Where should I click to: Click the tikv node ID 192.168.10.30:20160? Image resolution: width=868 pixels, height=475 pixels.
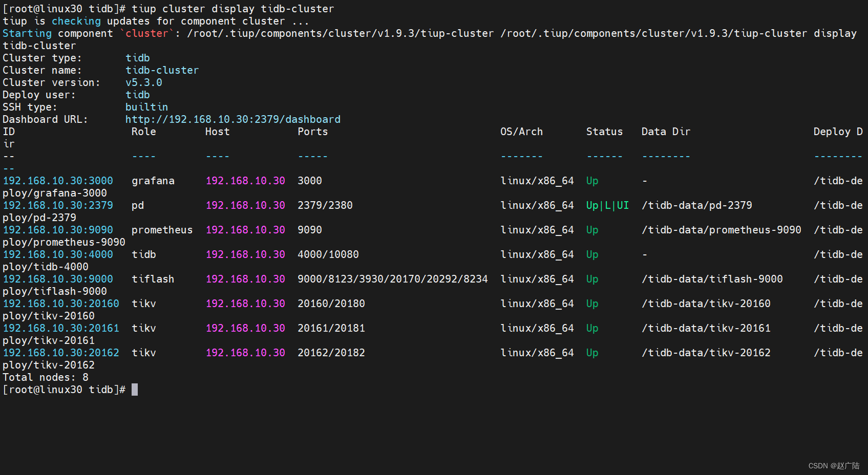pos(61,304)
